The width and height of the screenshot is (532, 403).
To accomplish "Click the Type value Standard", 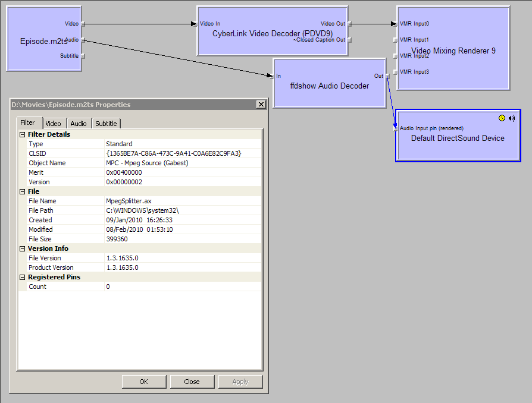I will [x=119, y=144].
